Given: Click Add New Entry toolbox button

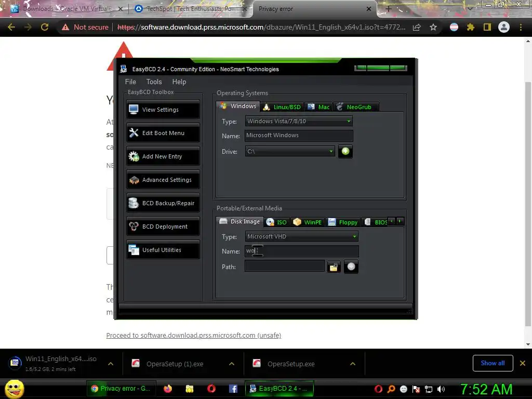Looking at the screenshot, I should tap(163, 156).
